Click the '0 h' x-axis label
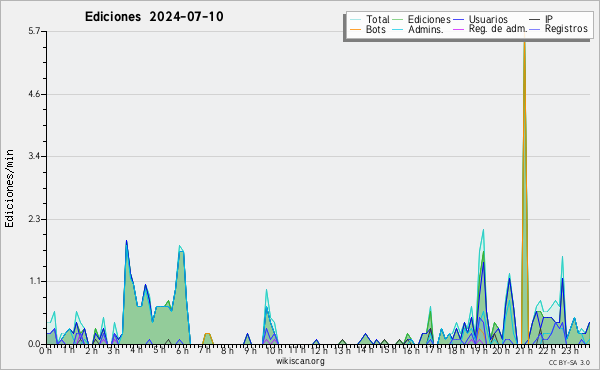This screenshot has height=370, width=600. tap(46, 351)
